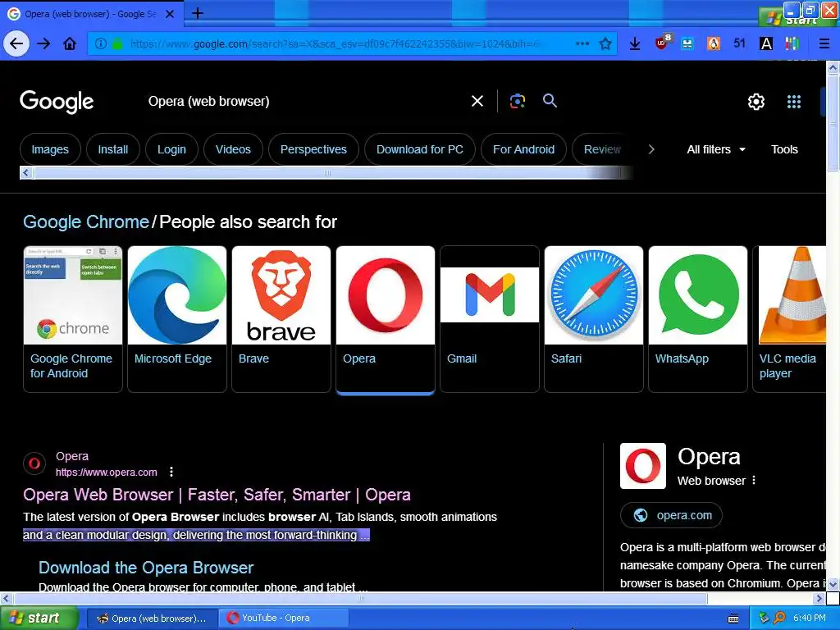Open the tray magnifier search icon
Viewport: 840px width, 630px height.
(779, 618)
